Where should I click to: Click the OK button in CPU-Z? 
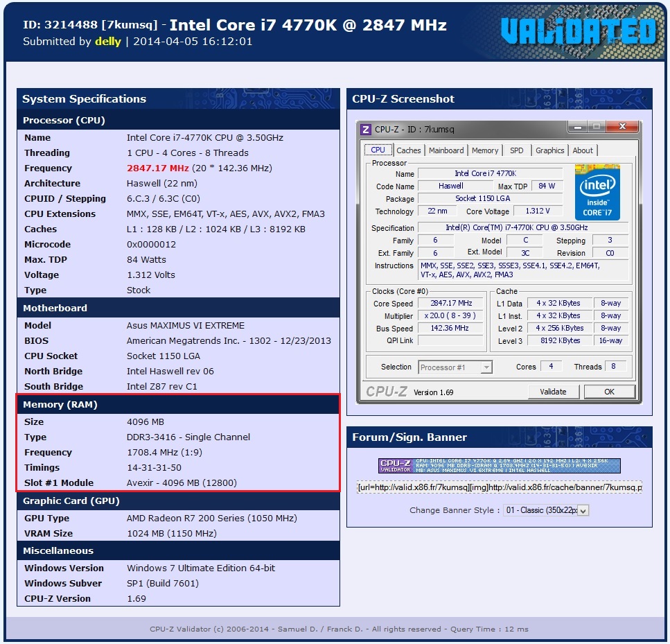tap(609, 392)
